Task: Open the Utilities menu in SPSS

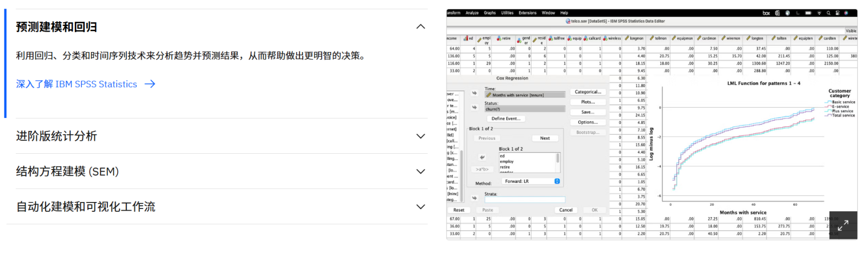Action: point(507,13)
